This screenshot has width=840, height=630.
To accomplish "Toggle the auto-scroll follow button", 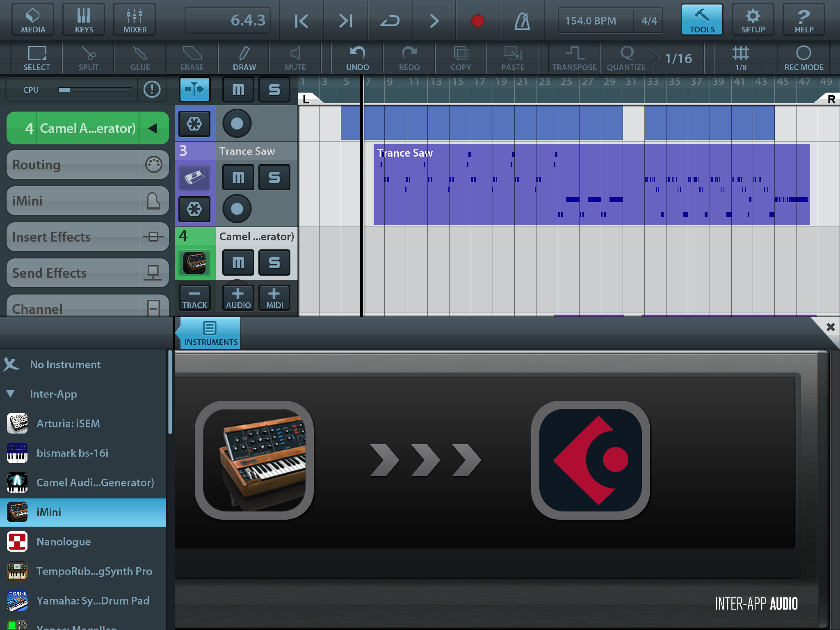I will (195, 89).
